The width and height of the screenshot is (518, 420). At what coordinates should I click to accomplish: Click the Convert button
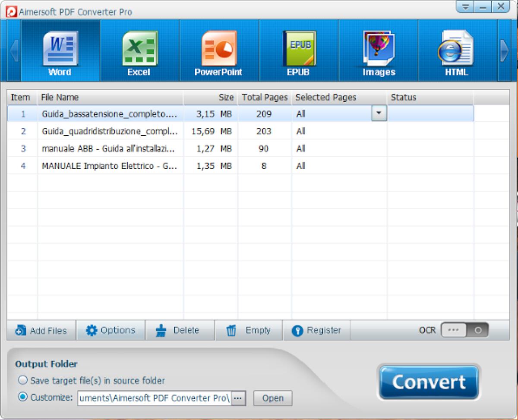coord(429,381)
